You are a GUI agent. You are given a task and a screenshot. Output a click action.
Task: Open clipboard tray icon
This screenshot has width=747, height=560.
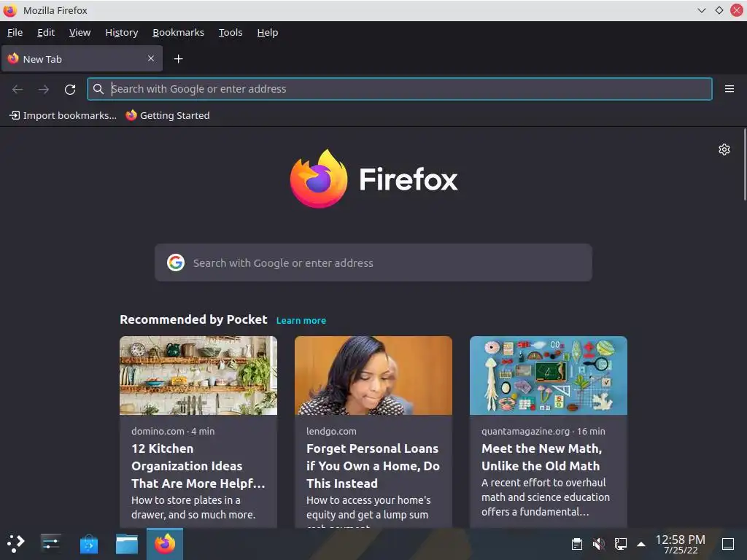coord(576,543)
